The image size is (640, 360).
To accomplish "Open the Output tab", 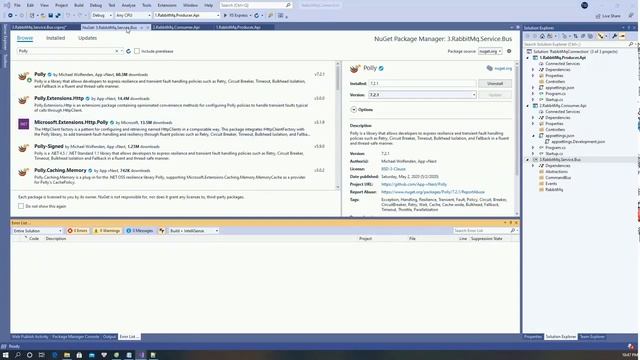I will click(x=109, y=337).
